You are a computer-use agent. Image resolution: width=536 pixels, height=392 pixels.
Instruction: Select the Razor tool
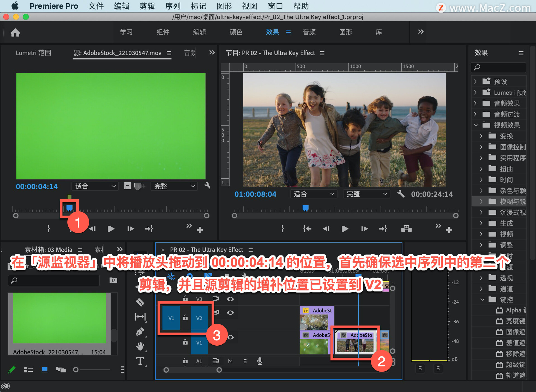point(140,302)
